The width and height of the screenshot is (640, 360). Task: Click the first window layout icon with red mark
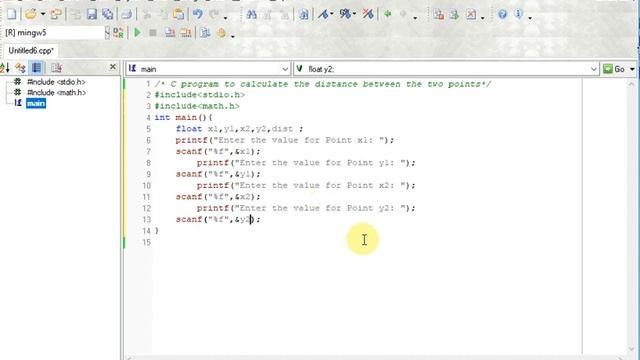[439, 15]
